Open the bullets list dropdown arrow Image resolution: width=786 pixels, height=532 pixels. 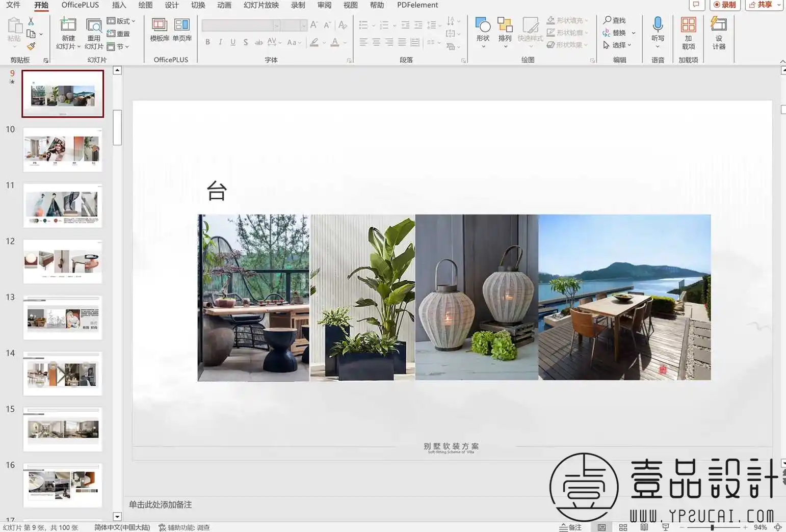tap(374, 25)
